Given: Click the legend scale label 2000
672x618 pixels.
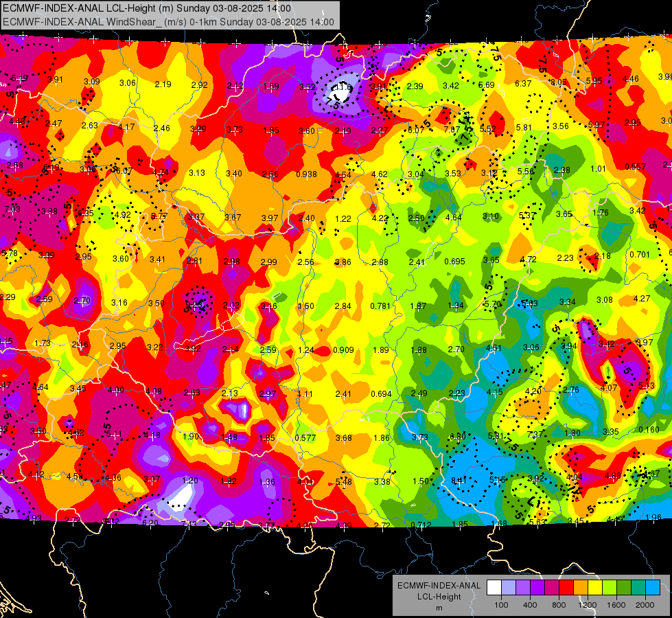Looking at the screenshot, I should (645, 605).
